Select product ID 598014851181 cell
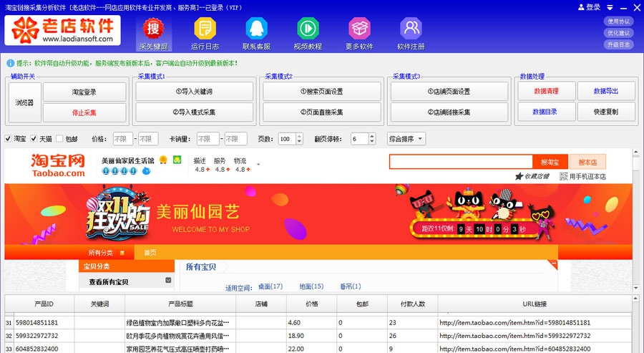Screen dimensions: 644x353 click(44, 323)
